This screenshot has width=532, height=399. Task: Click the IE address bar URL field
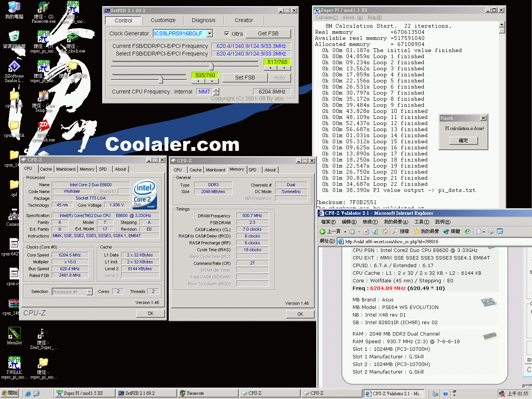click(435, 242)
